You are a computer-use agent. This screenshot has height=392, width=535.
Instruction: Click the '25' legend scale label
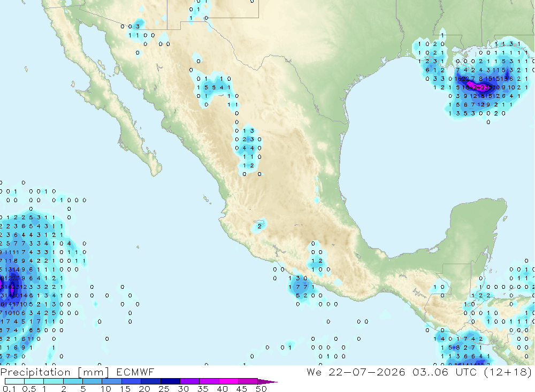coord(164,389)
